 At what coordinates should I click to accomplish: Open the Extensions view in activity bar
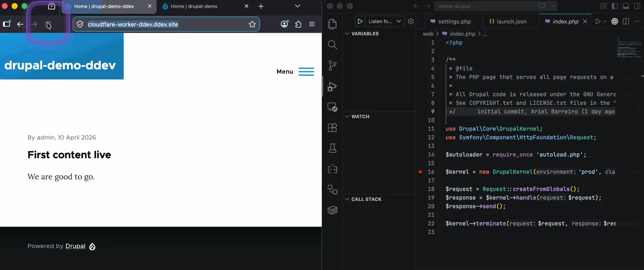pyautogui.click(x=332, y=127)
